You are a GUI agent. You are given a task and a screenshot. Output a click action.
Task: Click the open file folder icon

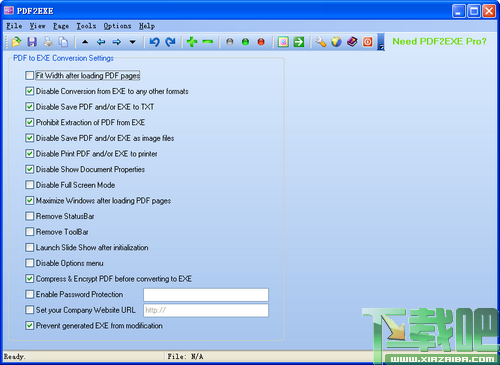pyautogui.click(x=16, y=42)
